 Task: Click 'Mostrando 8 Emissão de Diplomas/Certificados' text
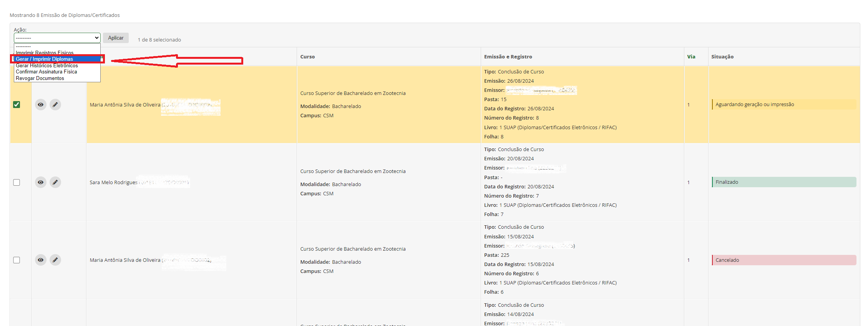65,15
